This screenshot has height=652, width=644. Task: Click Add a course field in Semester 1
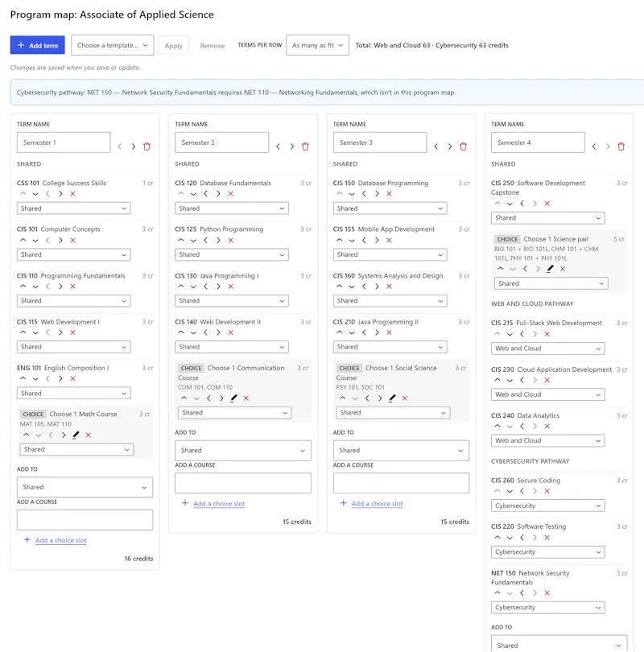[85, 520]
